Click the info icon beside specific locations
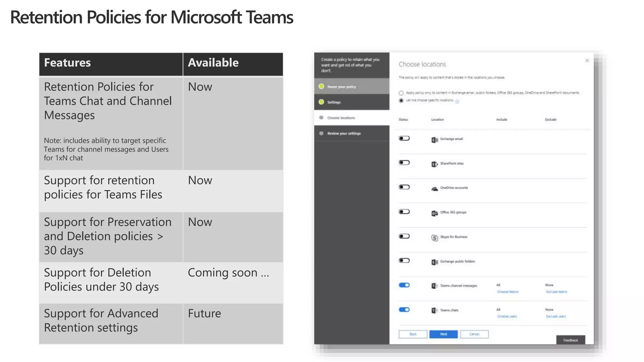This screenshot has height=362, width=644. click(x=457, y=101)
